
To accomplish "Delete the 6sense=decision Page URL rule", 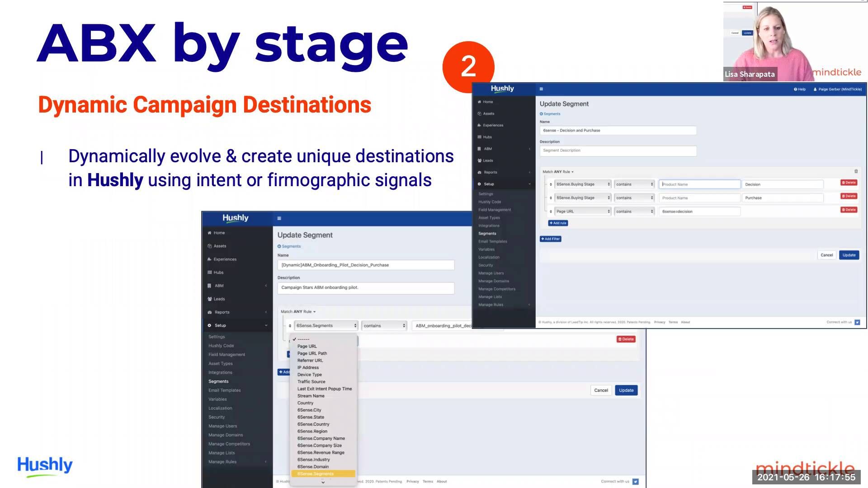I will [849, 210].
